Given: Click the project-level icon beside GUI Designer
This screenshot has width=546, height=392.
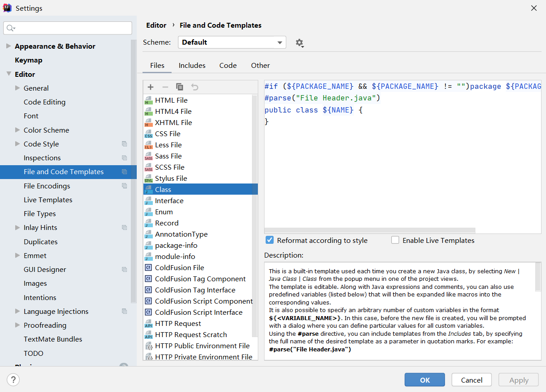Looking at the screenshot, I should [124, 269].
